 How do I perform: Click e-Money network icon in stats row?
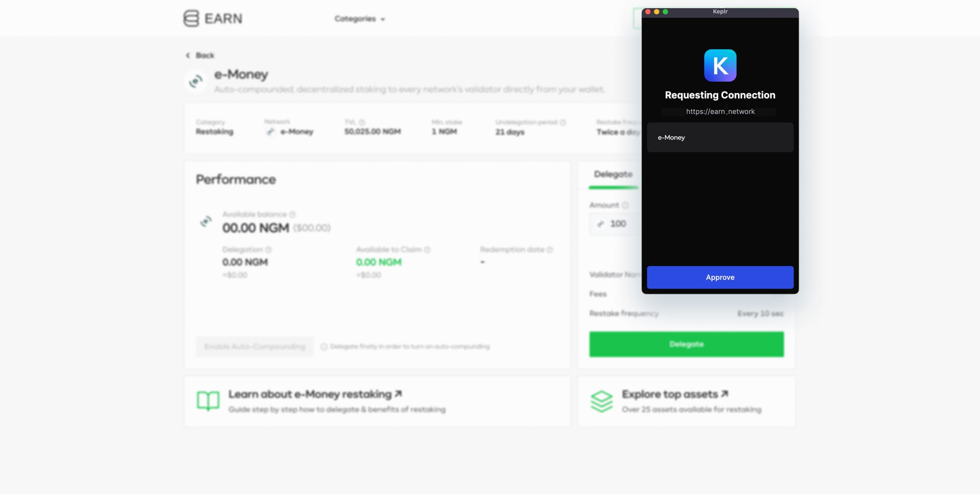(x=271, y=132)
